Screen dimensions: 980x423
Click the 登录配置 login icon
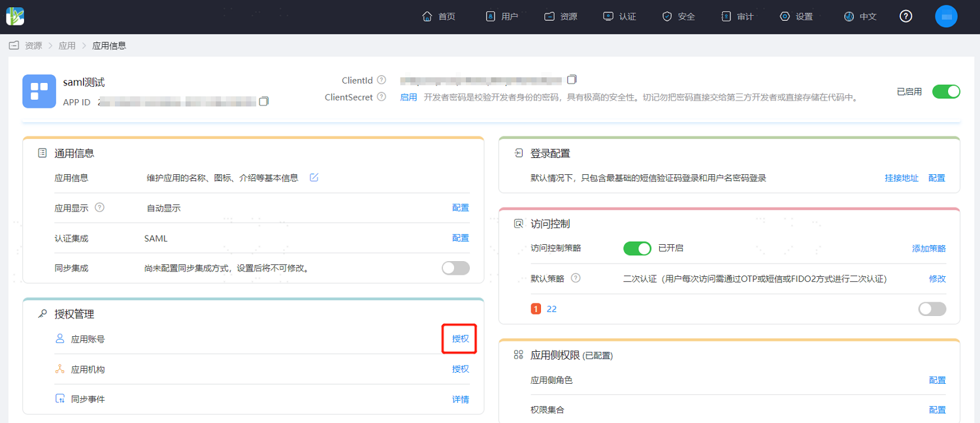519,153
